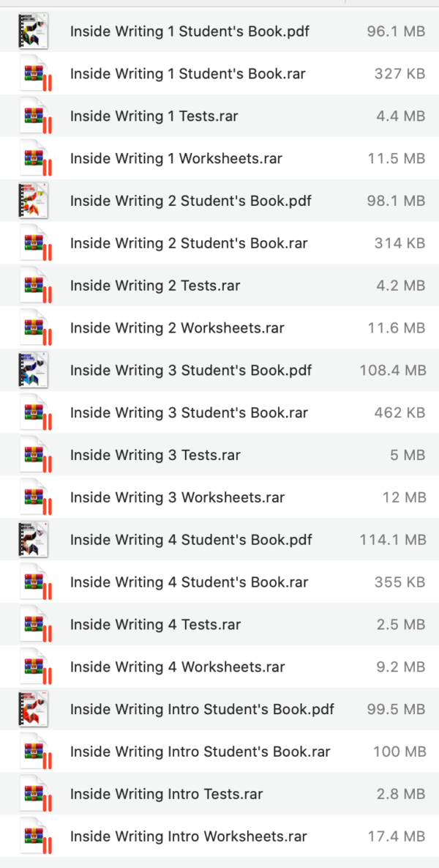This screenshot has height=868, width=439.
Task: Select the Inside Writing 2 Student's Book.rar row
Action: pyautogui.click(x=219, y=243)
